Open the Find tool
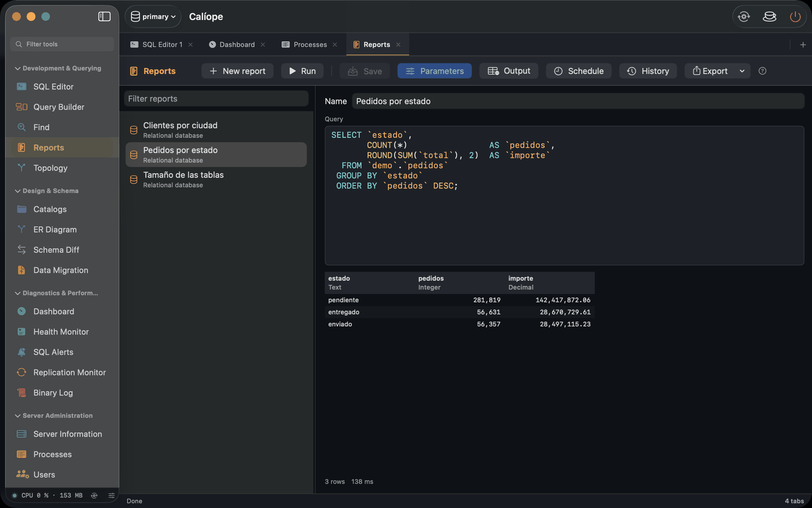The height and width of the screenshot is (508, 812). click(x=62, y=127)
